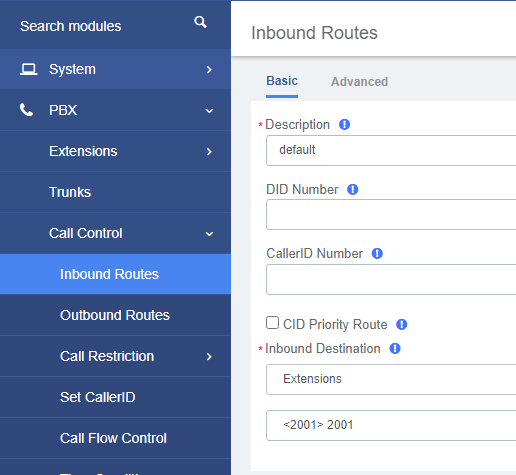Click the PBX phone icon
The image size is (516, 475).
[26, 110]
